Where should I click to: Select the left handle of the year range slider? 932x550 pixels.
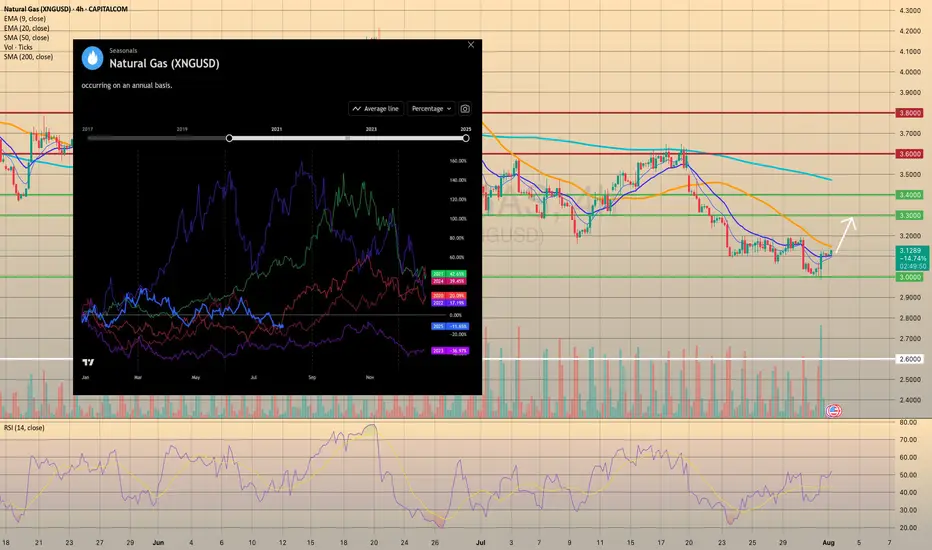pyautogui.click(x=229, y=138)
